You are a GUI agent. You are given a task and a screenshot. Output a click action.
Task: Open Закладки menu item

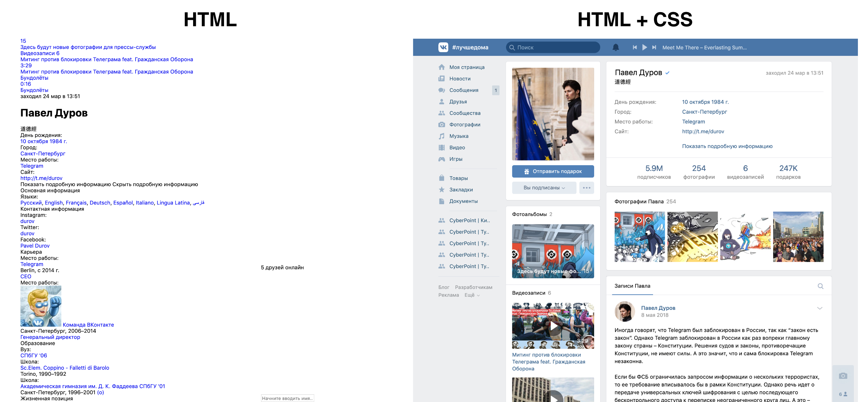(x=461, y=189)
